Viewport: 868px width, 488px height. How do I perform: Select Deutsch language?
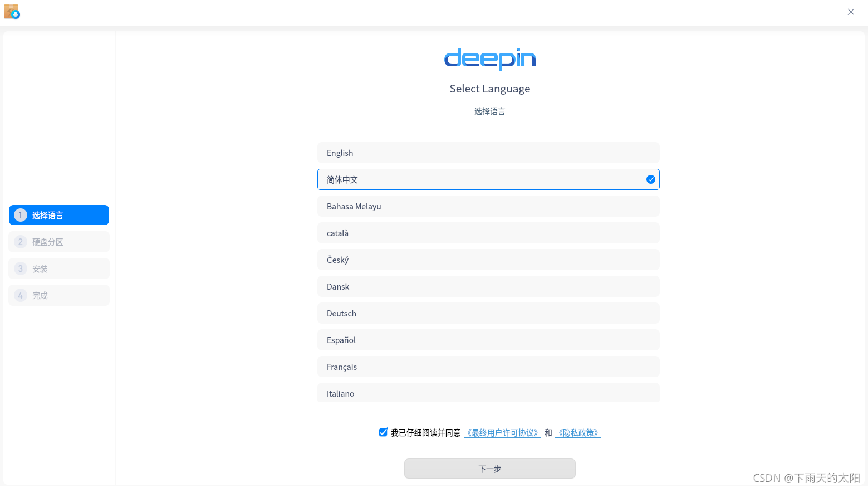(488, 313)
